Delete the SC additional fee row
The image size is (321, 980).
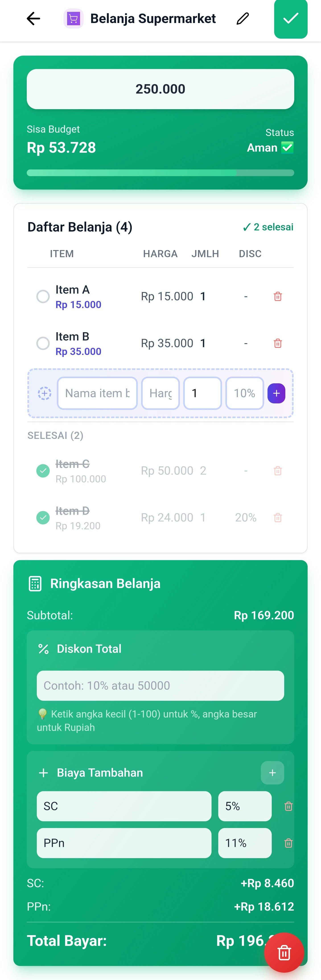(288, 806)
